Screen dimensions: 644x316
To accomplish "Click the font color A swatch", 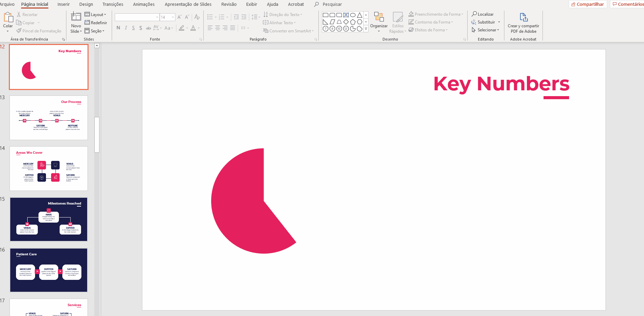I will [x=193, y=28].
